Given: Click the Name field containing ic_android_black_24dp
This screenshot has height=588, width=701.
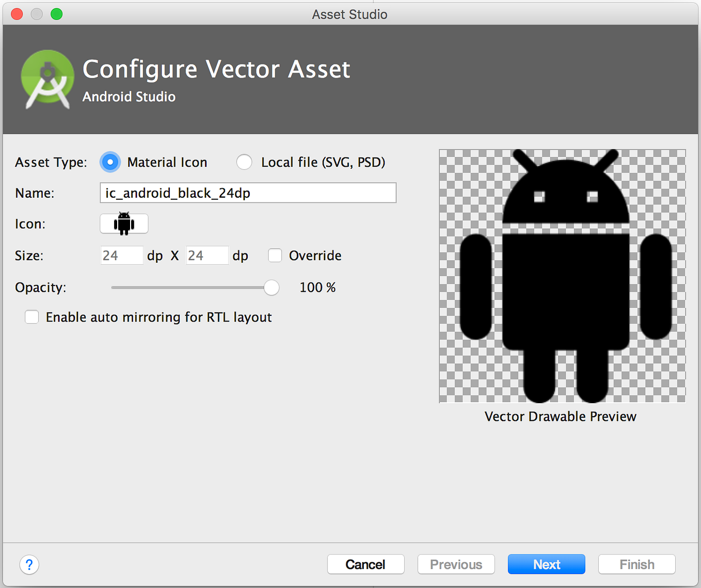Looking at the screenshot, I should (x=248, y=193).
